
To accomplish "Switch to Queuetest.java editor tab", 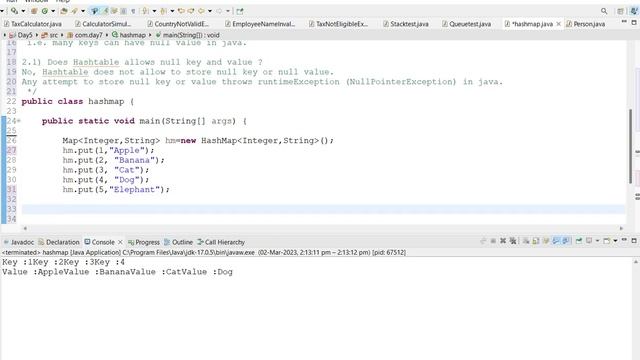I will 467,24.
